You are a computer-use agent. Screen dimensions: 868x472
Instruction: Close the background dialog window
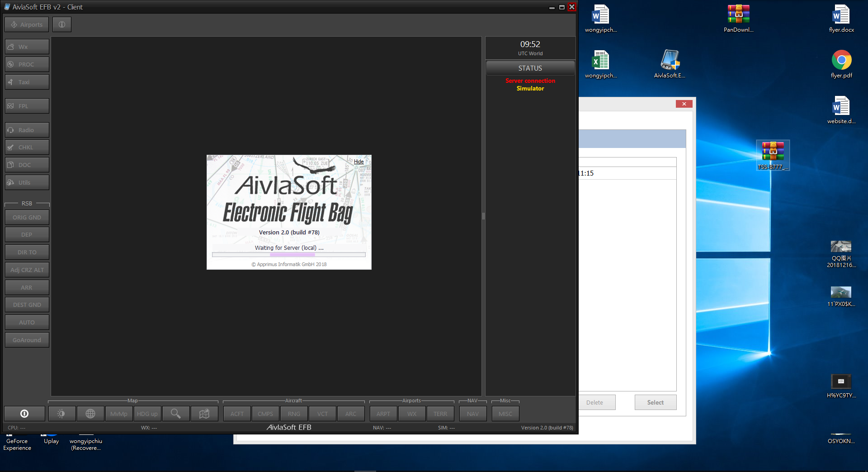point(684,104)
